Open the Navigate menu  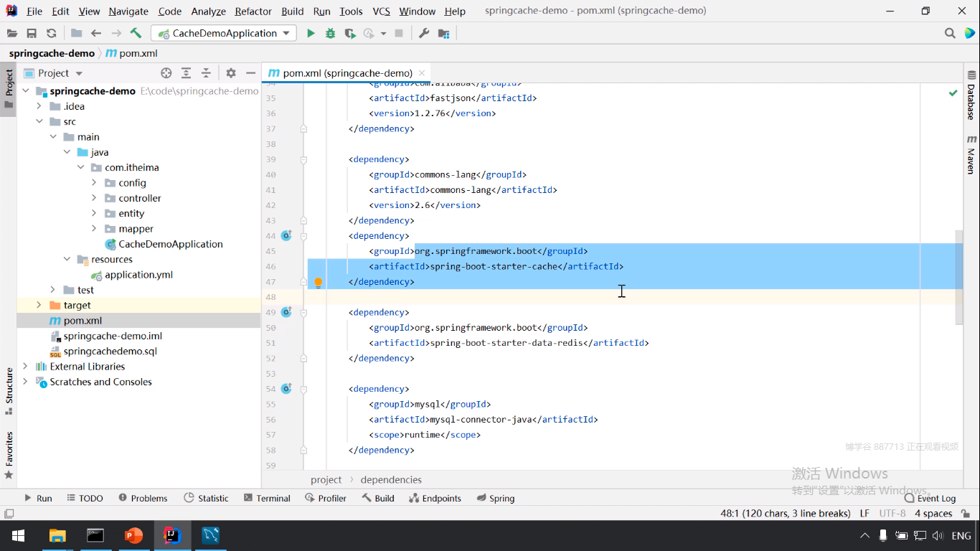128,11
